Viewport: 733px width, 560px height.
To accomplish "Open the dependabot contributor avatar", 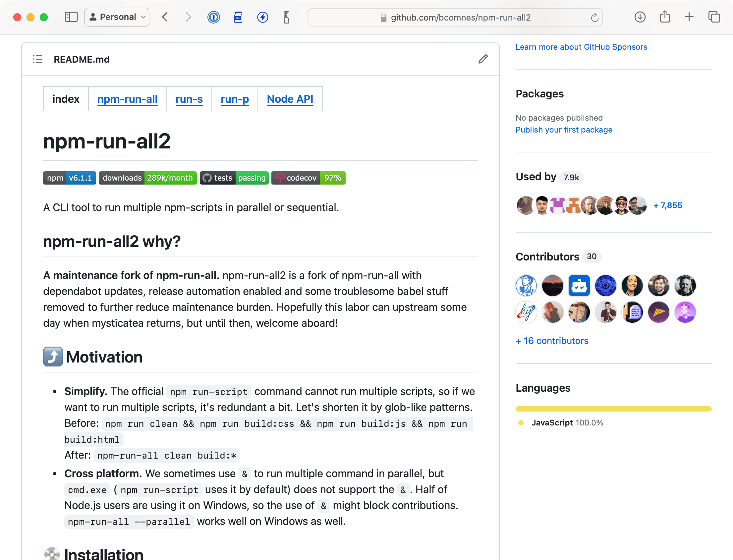I will (x=579, y=286).
